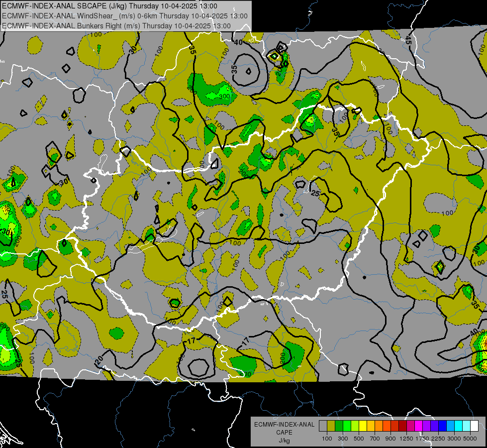Select the gray swatch in CAPE legend
This screenshot has height=448, width=487.
click(323, 426)
